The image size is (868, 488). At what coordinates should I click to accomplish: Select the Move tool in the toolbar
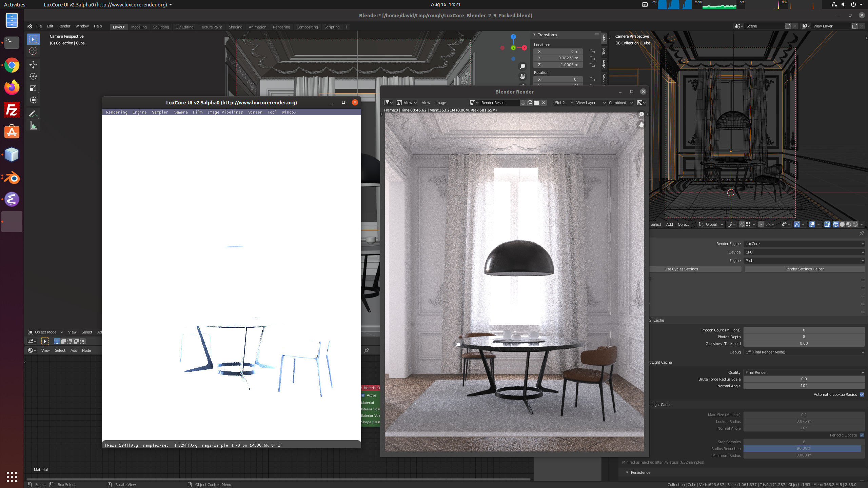[33, 64]
